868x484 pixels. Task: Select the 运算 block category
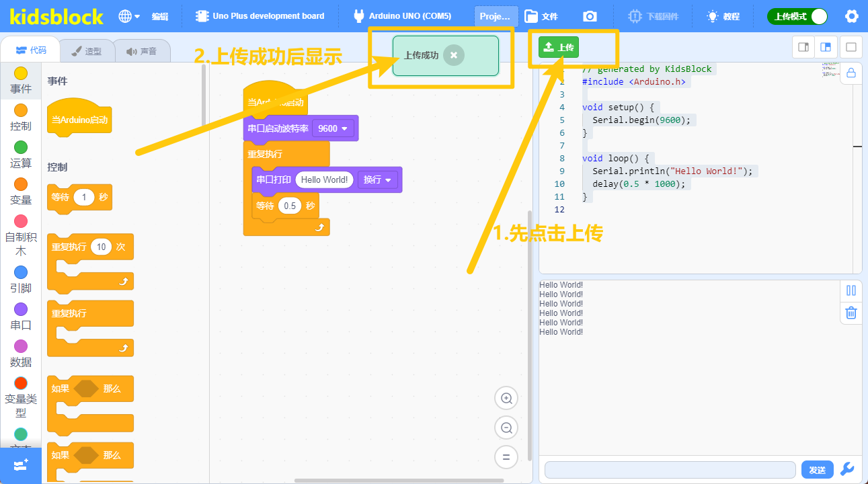[x=21, y=155]
